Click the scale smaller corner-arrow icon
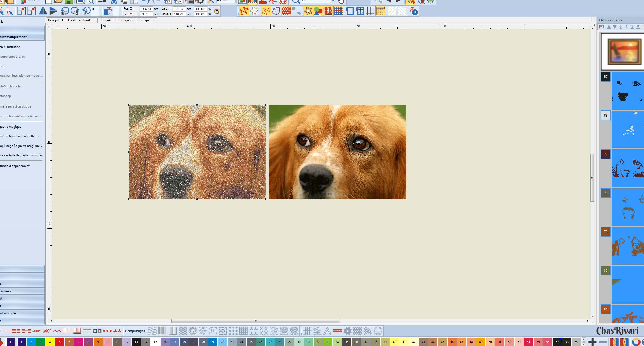This screenshot has height=346, width=644. pos(31,11)
